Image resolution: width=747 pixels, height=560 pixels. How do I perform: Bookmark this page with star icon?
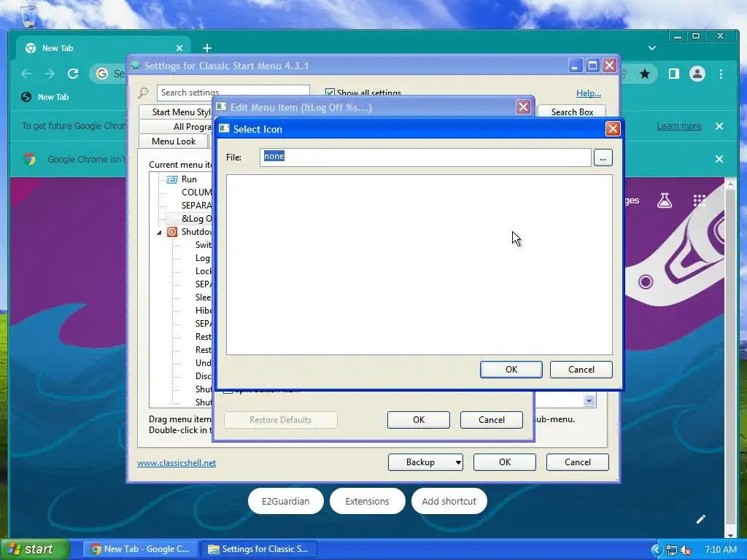[645, 74]
